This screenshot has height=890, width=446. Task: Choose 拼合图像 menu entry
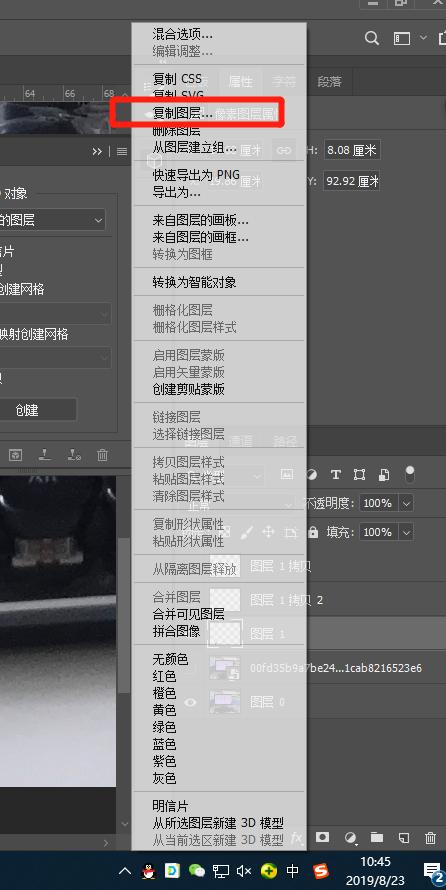176,631
